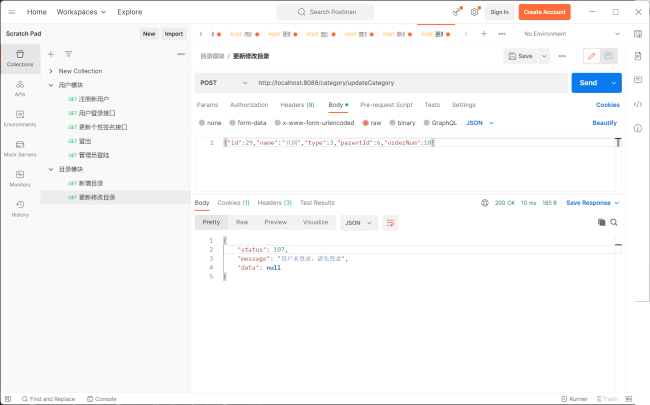Open the request three-dot more actions
Screen dimensions: 650x405
click(x=562, y=56)
